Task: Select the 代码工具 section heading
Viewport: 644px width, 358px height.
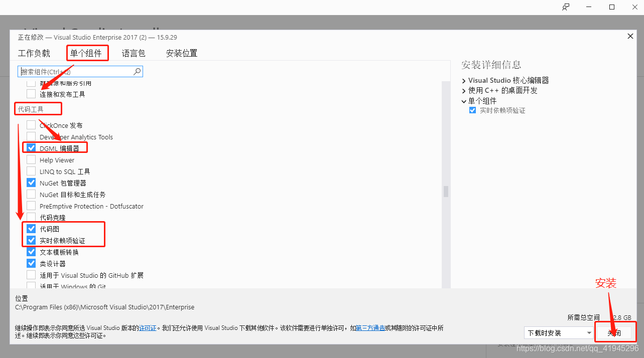Action: [31, 109]
